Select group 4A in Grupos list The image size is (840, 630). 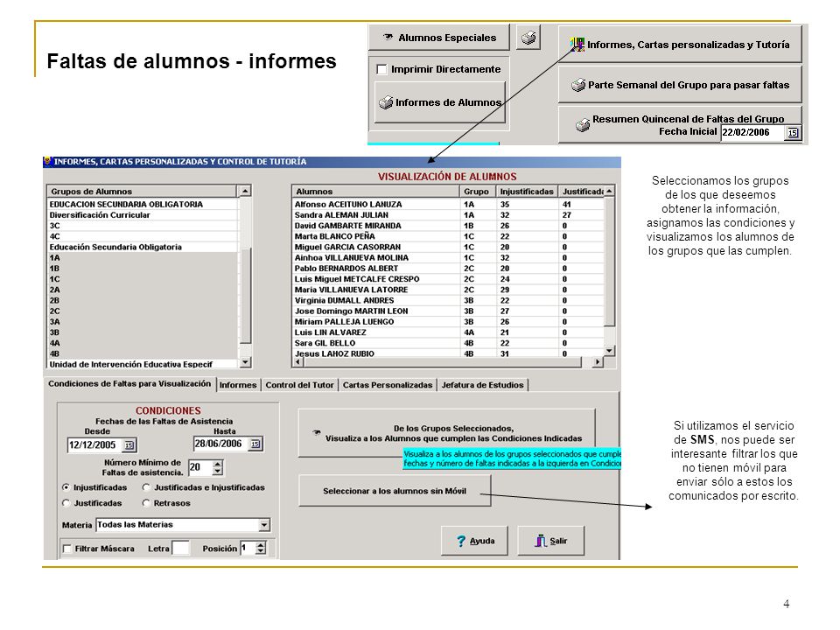142,343
